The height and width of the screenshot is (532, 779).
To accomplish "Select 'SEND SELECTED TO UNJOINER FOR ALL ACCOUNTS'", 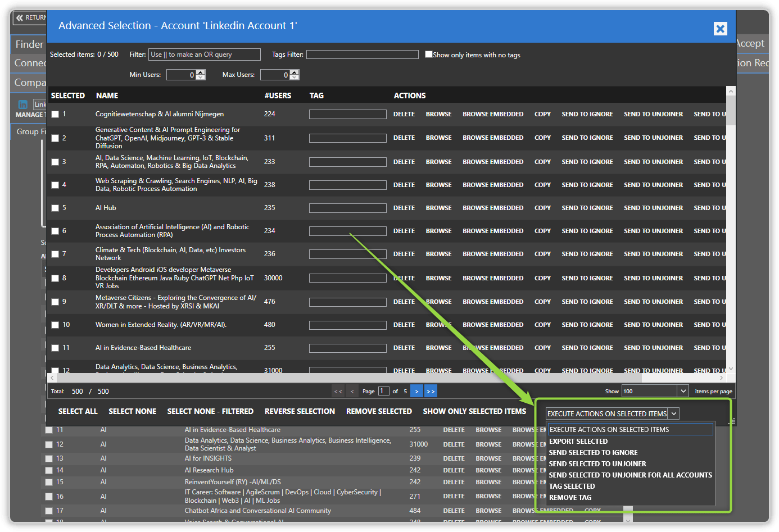I will [x=630, y=475].
